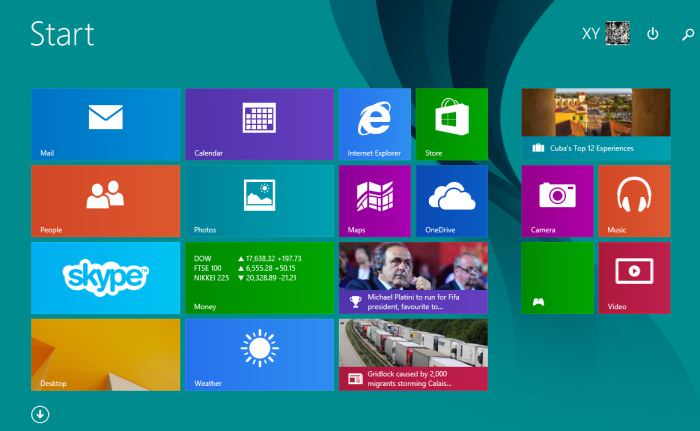Show all apps with down arrow
Image resolution: width=700 pixels, height=431 pixels.
point(41,414)
